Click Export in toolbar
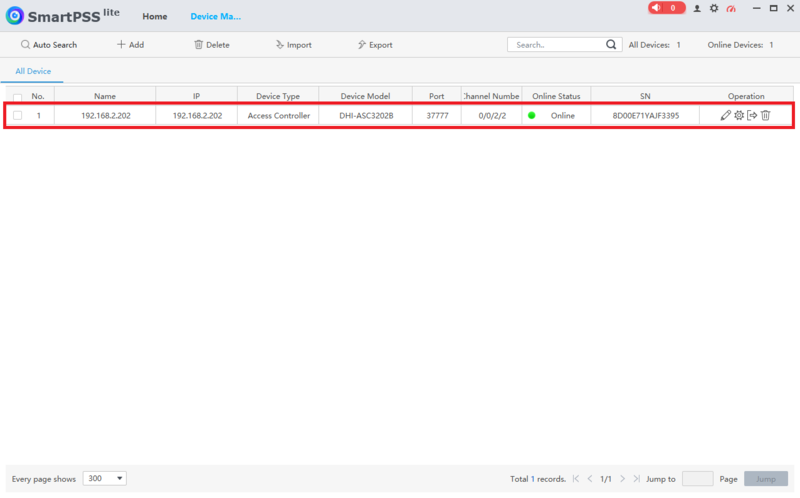The height and width of the screenshot is (498, 800). 375,45
